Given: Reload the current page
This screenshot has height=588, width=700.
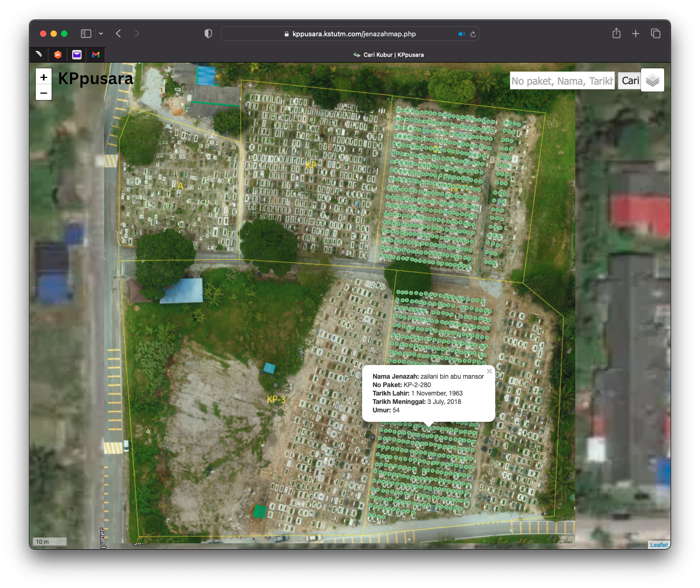Looking at the screenshot, I should [x=473, y=34].
